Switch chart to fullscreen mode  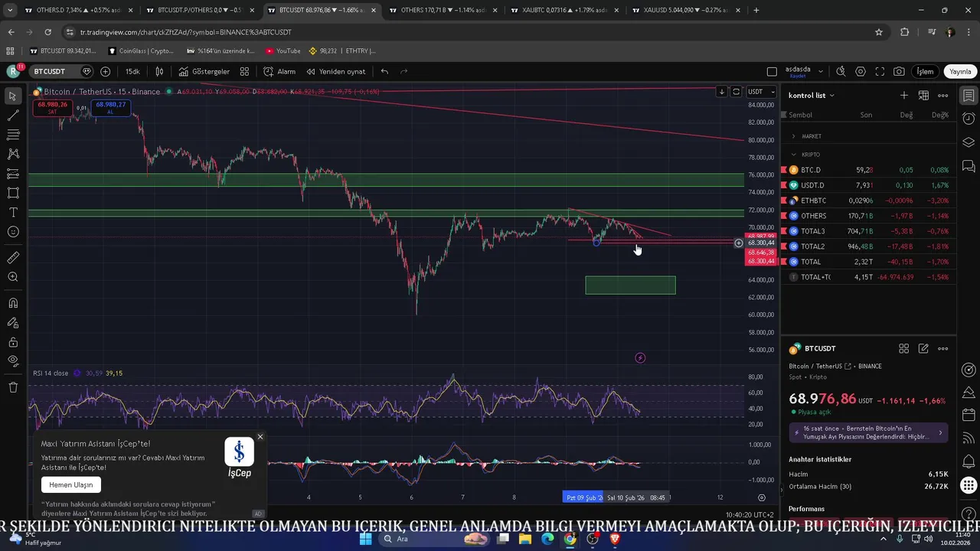(880, 71)
